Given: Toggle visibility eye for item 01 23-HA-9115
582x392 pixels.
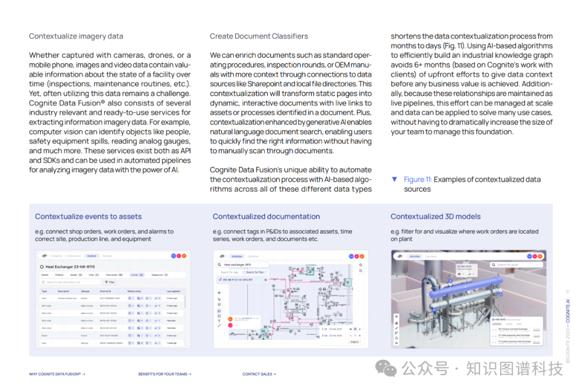Looking at the screenshot, I should pos(351,329).
